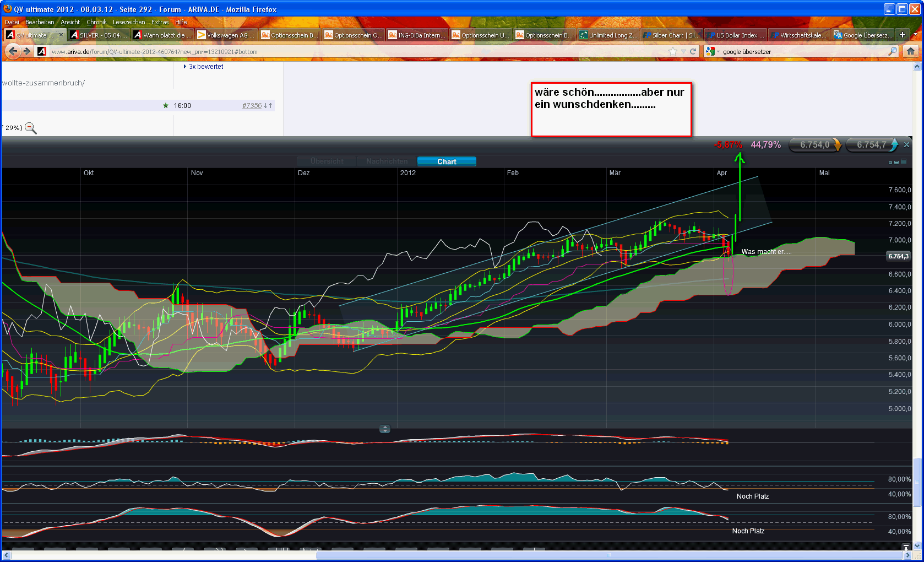Switch to the ING-DiBa Intern tab
This screenshot has width=924, height=562.
pyautogui.click(x=417, y=35)
